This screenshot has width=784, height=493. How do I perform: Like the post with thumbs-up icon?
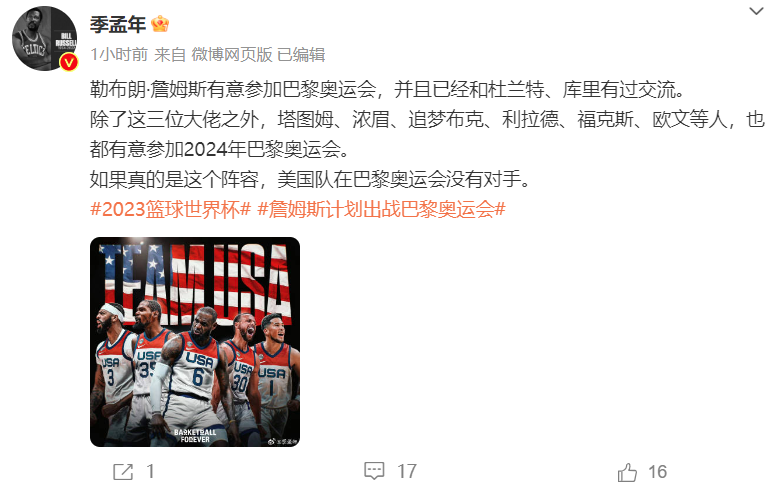(627, 472)
